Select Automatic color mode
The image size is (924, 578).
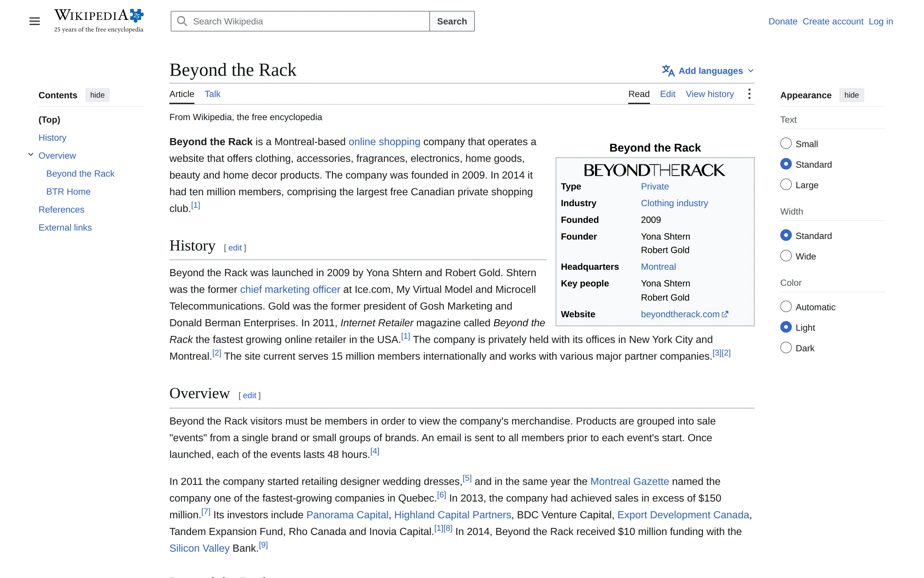[786, 307]
